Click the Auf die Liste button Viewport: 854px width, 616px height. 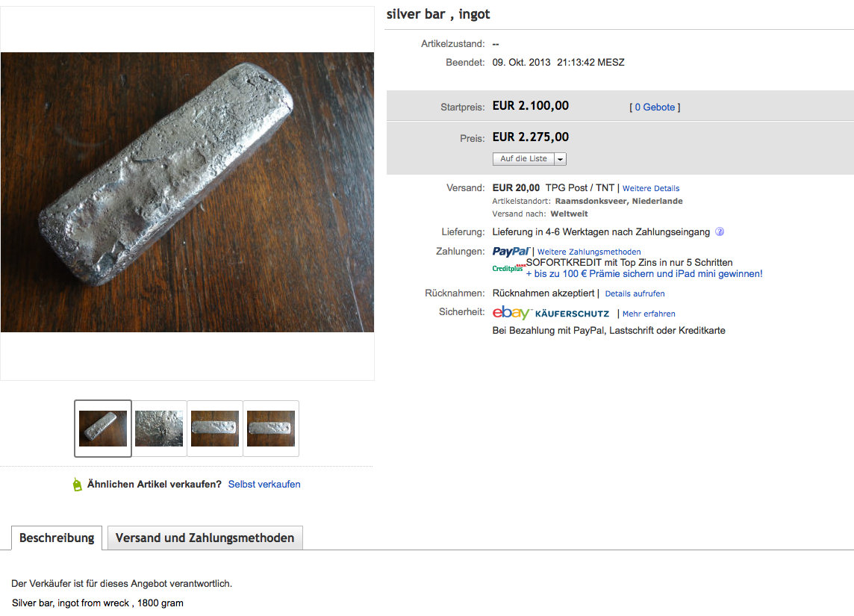coord(523,159)
